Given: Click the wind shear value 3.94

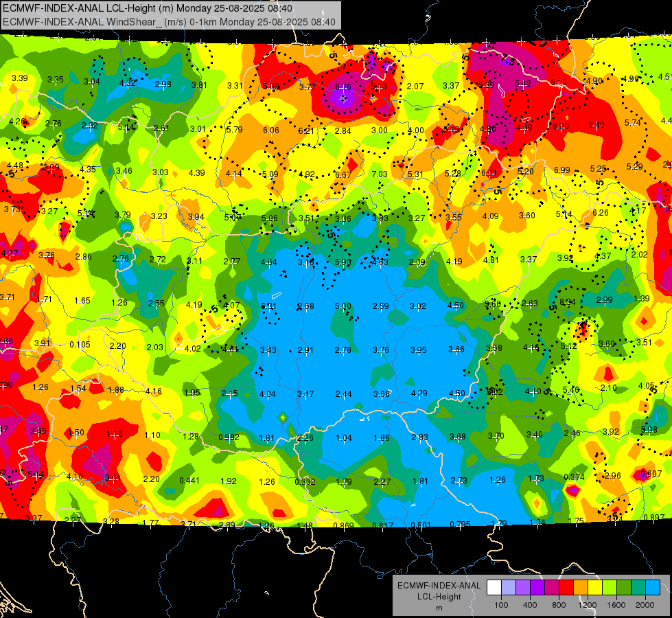Looking at the screenshot, I should click(x=196, y=216).
